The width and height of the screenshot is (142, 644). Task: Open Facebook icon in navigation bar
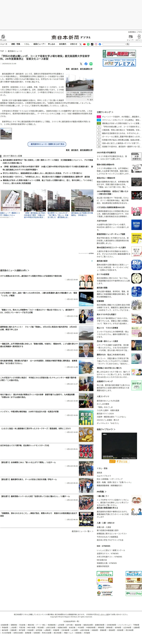tap(100, 44)
